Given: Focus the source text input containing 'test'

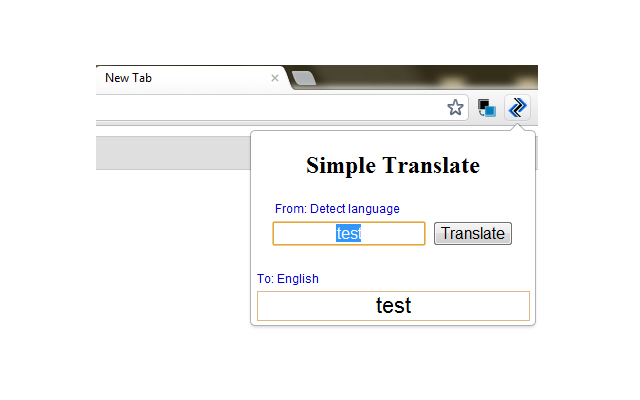Looking at the screenshot, I should (x=349, y=233).
